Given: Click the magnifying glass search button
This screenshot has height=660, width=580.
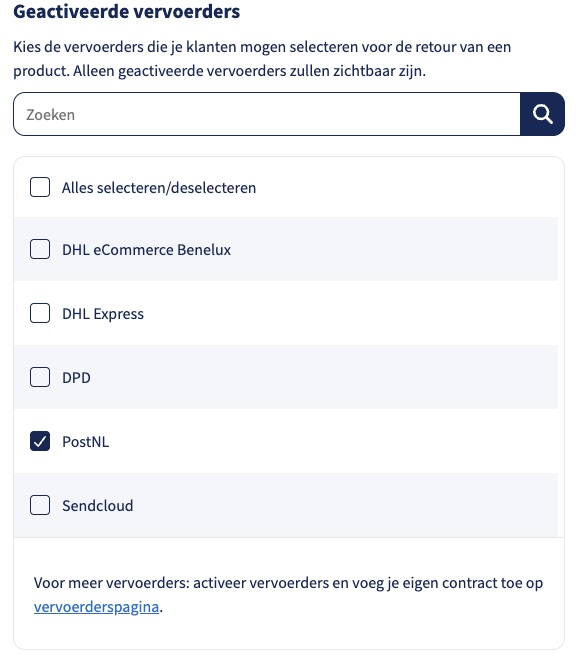Looking at the screenshot, I should (x=542, y=114).
